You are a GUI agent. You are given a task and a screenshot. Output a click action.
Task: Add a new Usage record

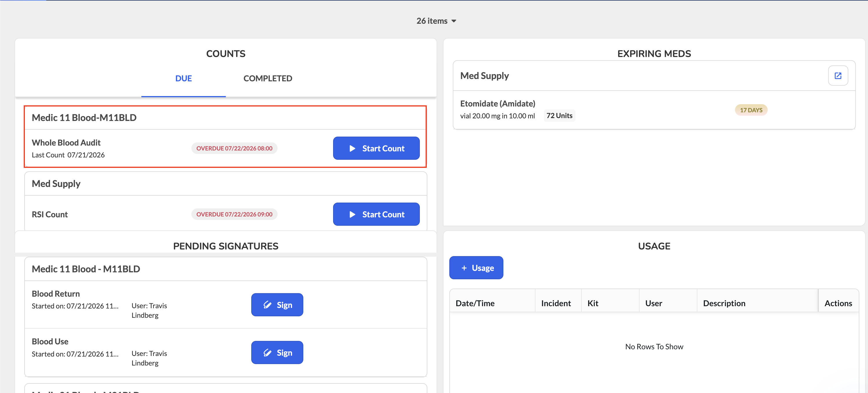pos(476,268)
